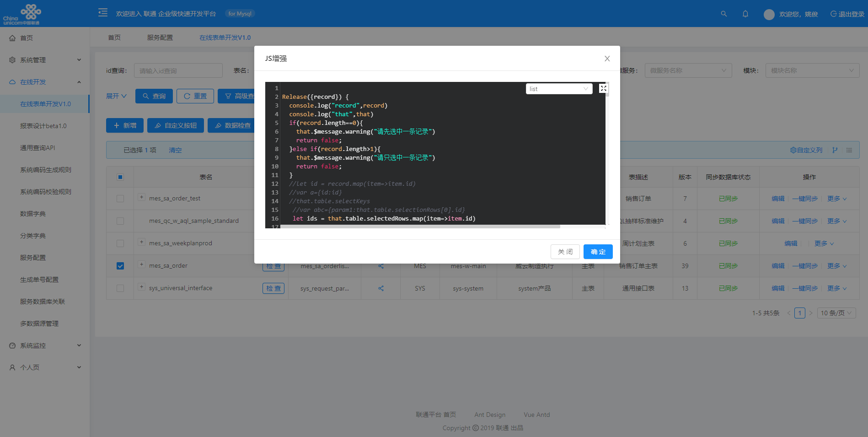Click the China Unicom logo
Viewport: 868px width, 437px height.
coord(22,14)
